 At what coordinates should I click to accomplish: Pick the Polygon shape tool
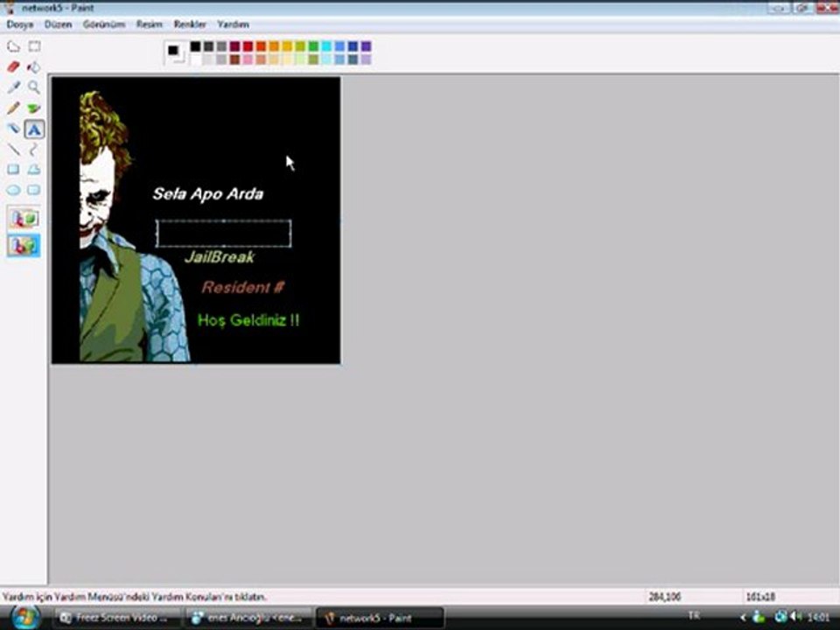pyautogui.click(x=34, y=170)
